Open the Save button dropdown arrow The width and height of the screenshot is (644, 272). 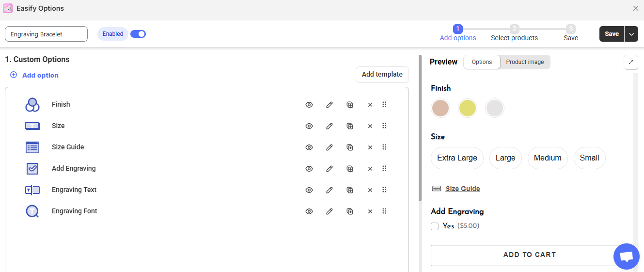[x=631, y=34]
